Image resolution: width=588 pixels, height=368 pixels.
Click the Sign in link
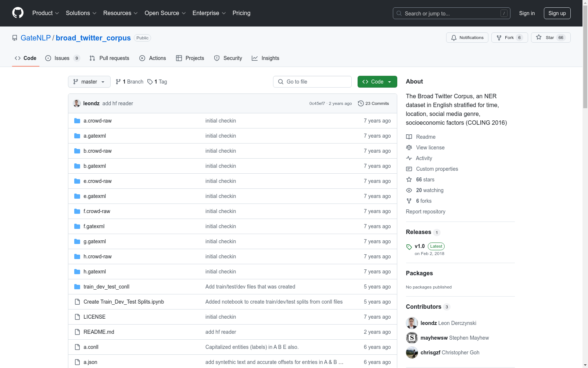pos(527,13)
